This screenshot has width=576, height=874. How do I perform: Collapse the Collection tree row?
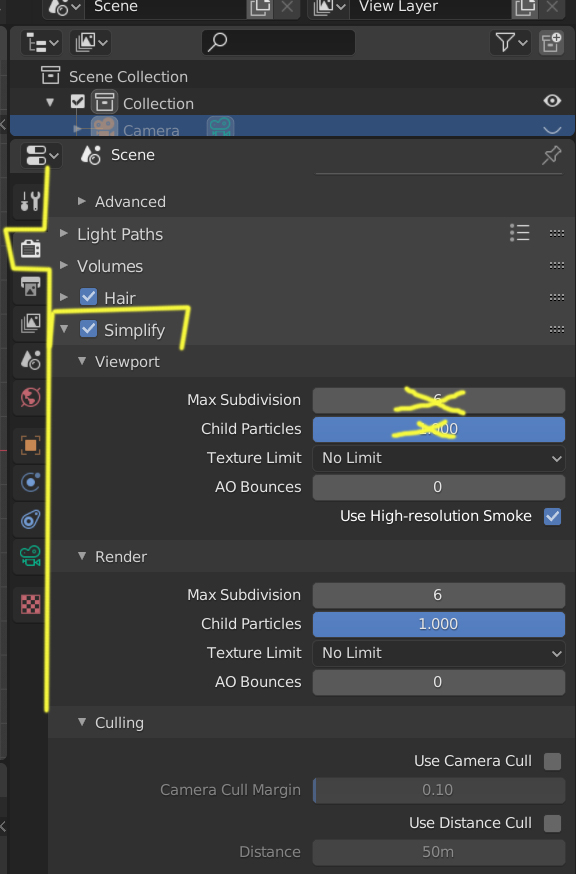click(50, 103)
